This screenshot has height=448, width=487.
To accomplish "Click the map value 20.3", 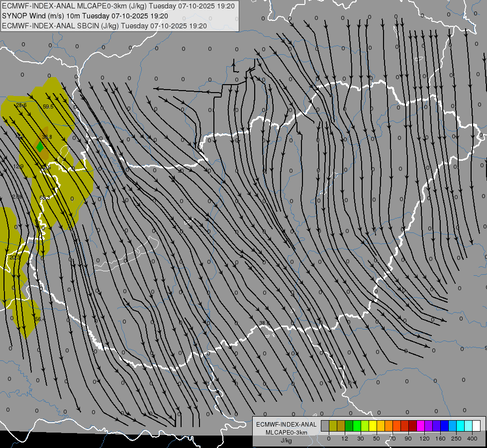I will (x=15, y=257).
